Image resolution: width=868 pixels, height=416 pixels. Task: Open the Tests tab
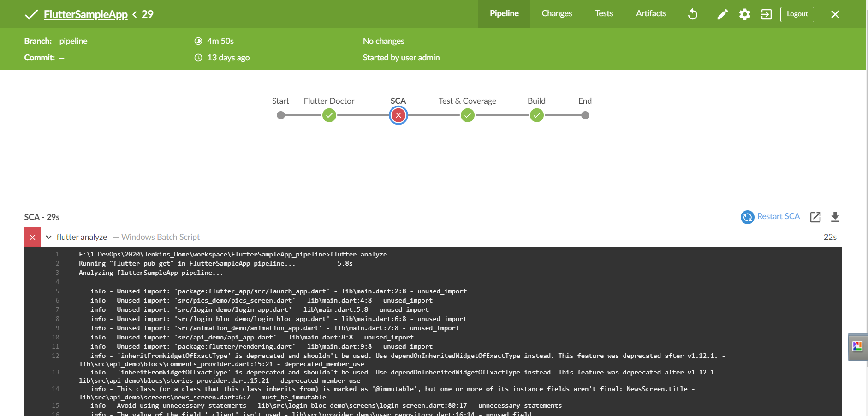(604, 14)
